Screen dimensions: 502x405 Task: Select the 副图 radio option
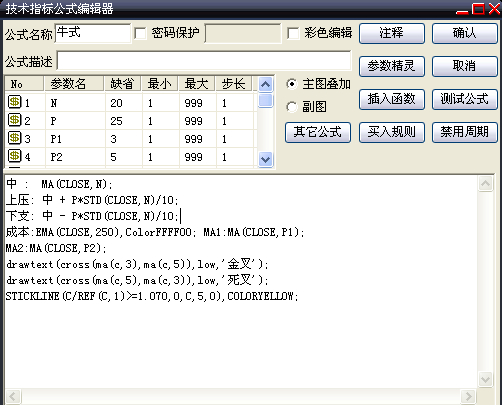click(292, 107)
